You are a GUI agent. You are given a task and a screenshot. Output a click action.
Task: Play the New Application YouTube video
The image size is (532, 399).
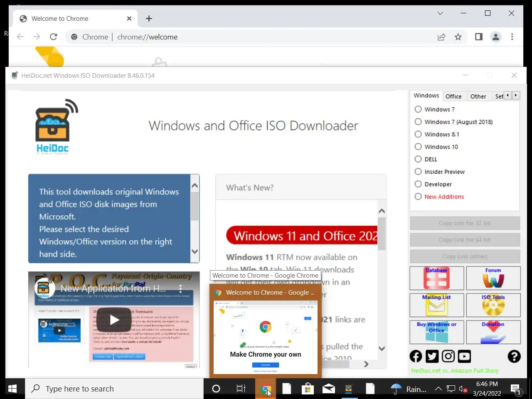114,320
